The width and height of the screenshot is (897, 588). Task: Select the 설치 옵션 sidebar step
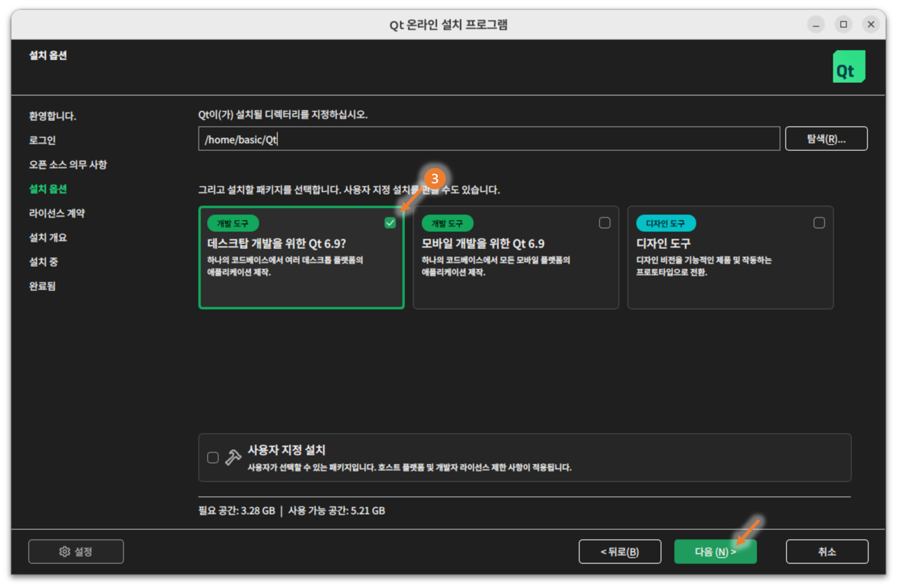[48, 189]
